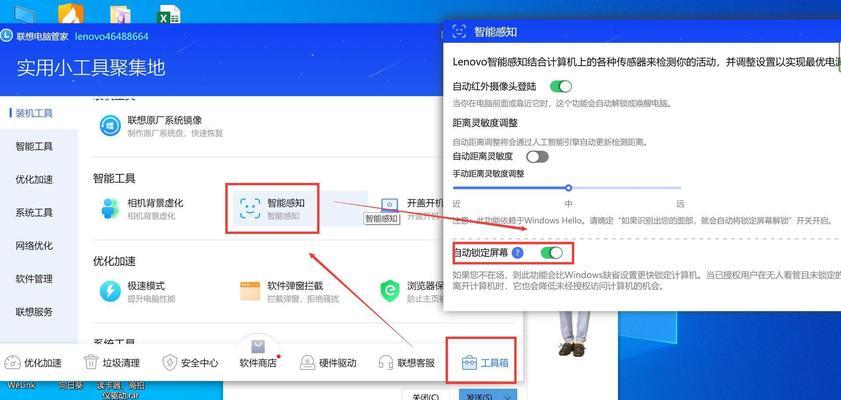Screen dimensions: 841x400
Task: Enable the 自动距离灵敏度 switch
Action: 537,157
